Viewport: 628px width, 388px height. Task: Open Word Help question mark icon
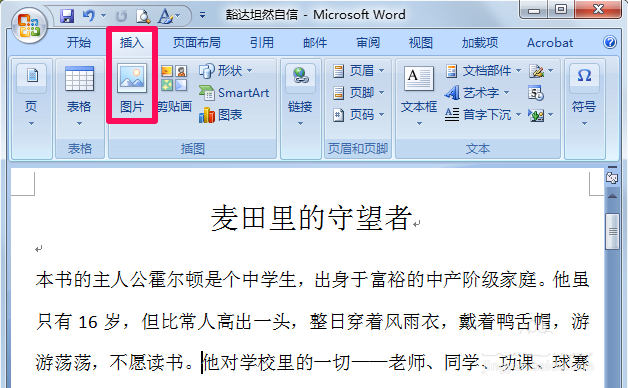610,42
